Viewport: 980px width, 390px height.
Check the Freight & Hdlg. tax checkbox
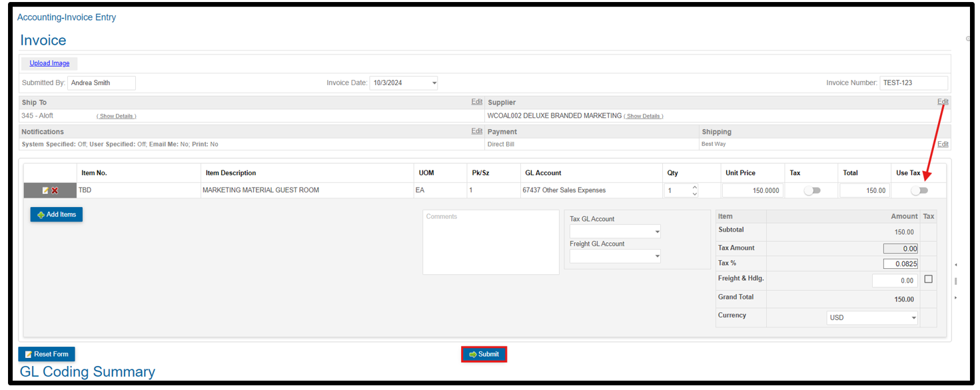pyautogui.click(x=928, y=280)
